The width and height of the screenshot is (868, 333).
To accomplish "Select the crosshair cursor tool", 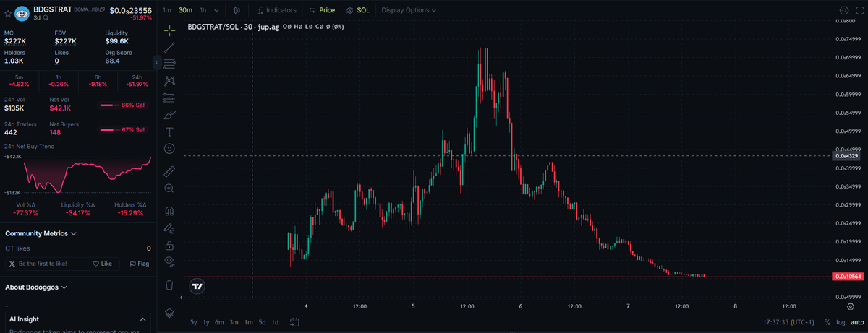I will pos(169,30).
